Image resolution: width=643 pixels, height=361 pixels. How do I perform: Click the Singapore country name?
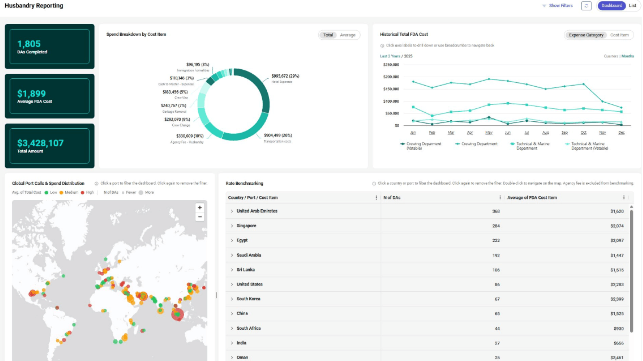click(x=246, y=226)
